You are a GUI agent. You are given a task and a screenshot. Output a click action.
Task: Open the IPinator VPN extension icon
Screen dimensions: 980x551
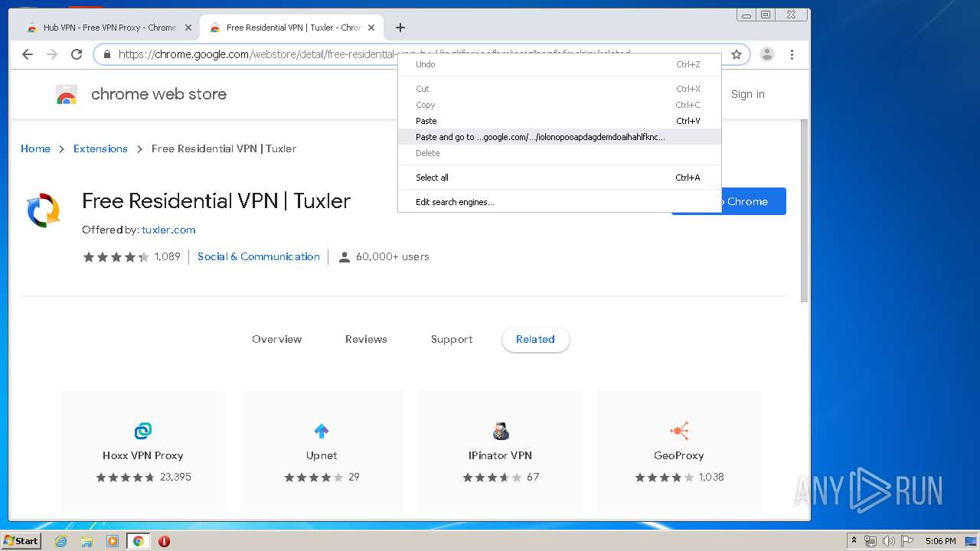click(501, 431)
